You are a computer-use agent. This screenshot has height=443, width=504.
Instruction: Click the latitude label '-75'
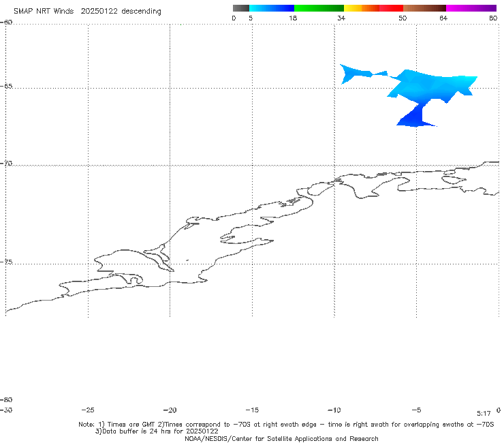6,262
